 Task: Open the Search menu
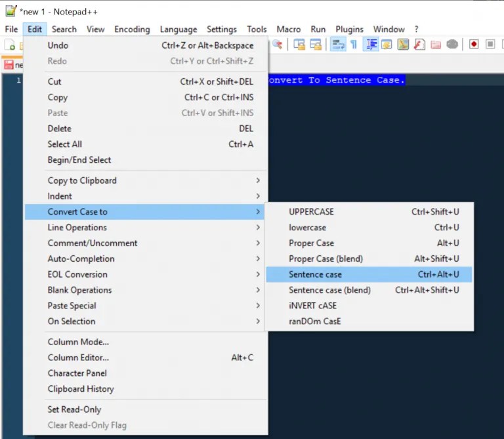64,30
